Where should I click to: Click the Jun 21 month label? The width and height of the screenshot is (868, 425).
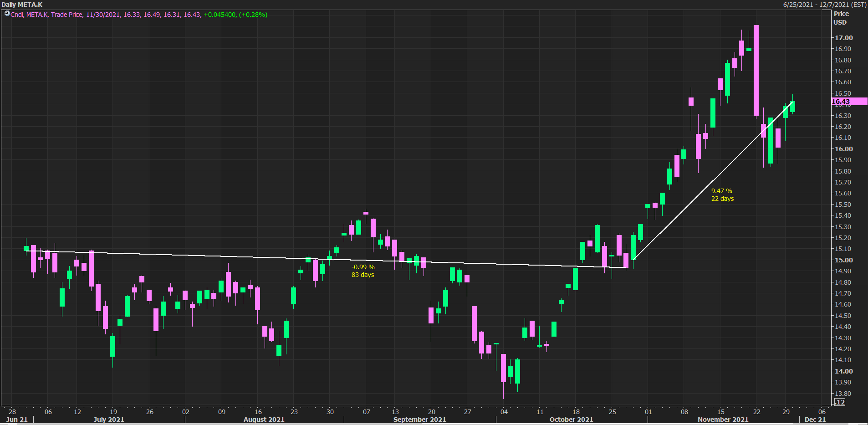click(17, 420)
